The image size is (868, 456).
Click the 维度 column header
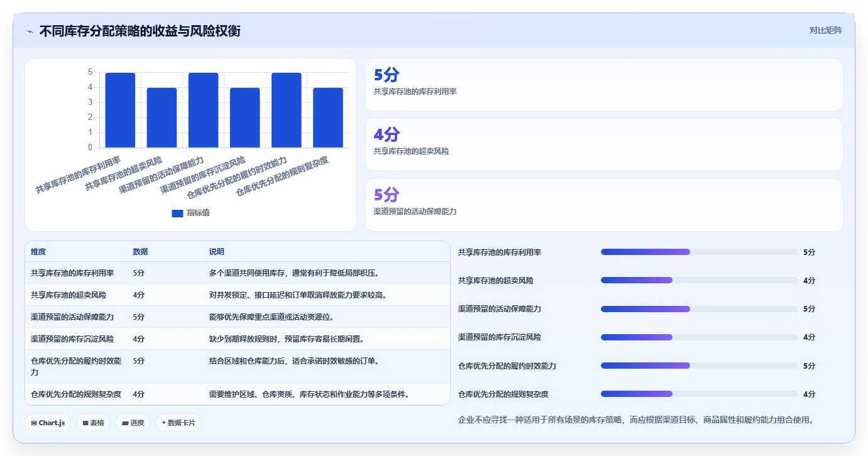38,252
